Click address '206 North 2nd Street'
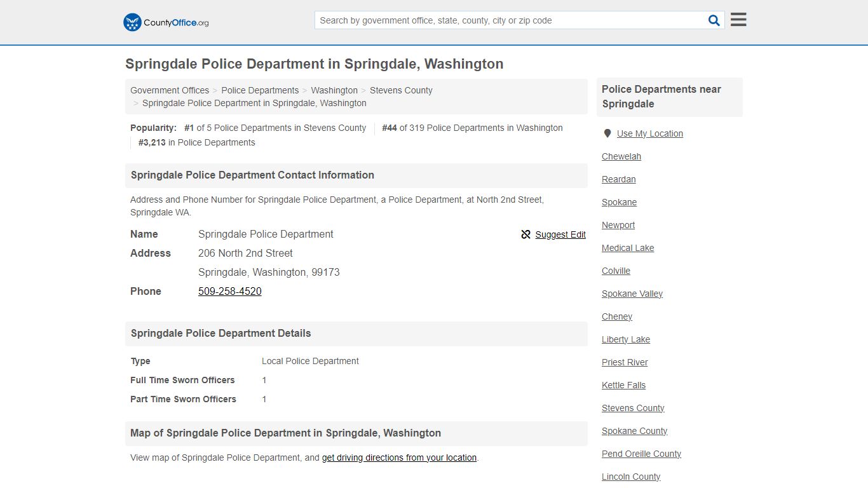868x488 pixels. tap(245, 253)
